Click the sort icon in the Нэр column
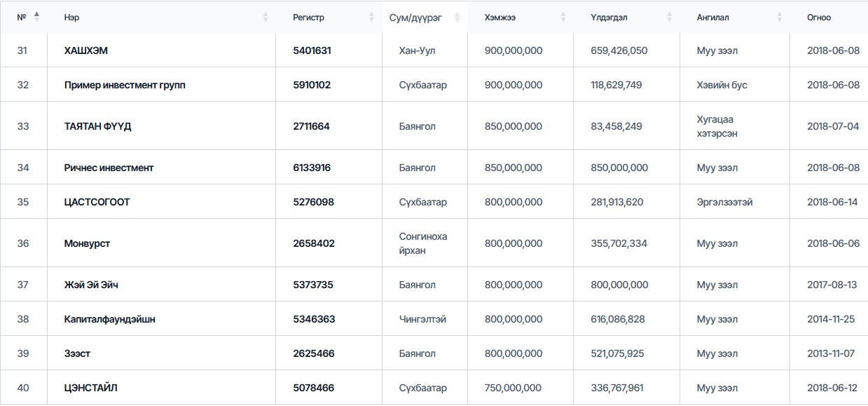The height and width of the screenshot is (406, 868). click(266, 17)
